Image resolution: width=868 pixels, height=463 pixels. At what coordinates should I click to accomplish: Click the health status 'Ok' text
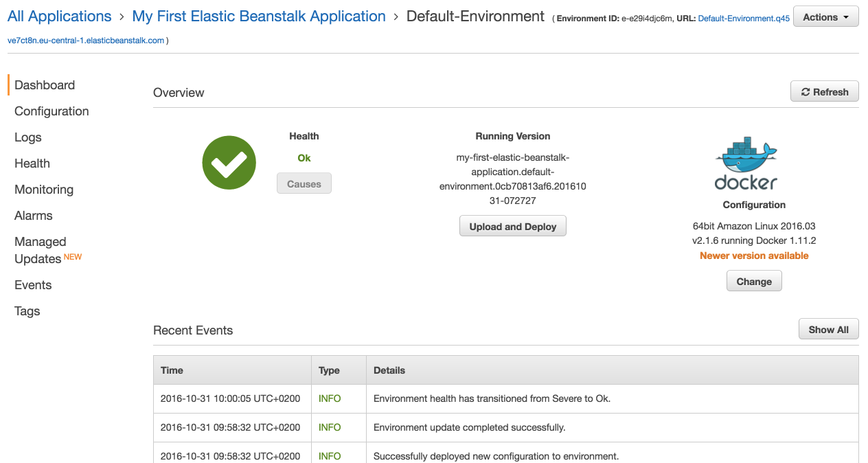304,158
